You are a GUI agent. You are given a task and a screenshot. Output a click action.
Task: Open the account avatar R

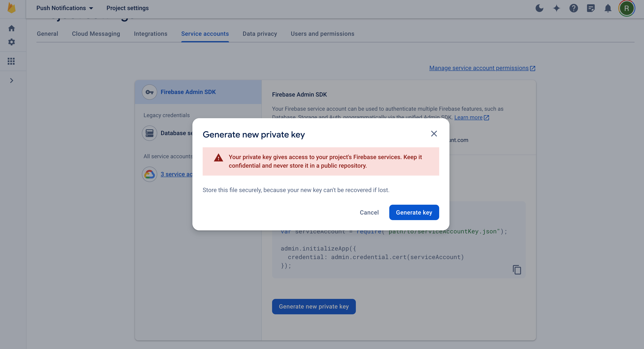tap(626, 8)
